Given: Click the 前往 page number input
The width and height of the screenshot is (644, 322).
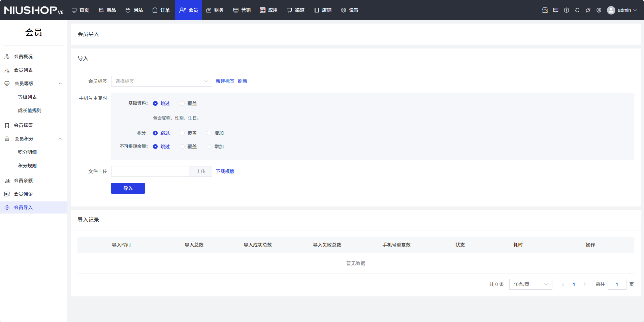Looking at the screenshot, I should [x=616, y=284].
